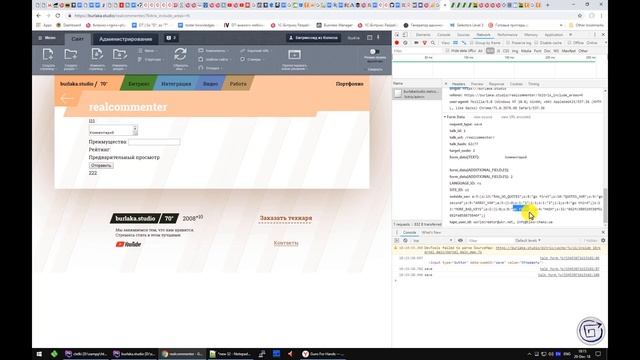Toggle device toolbar icon in DevTools
The width and height of the screenshot is (640, 360).
[405, 35]
